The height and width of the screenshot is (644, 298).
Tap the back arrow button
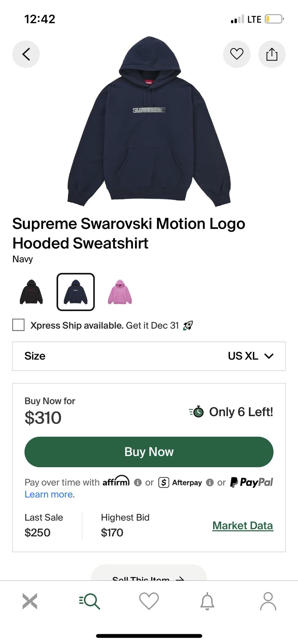pyautogui.click(x=26, y=54)
